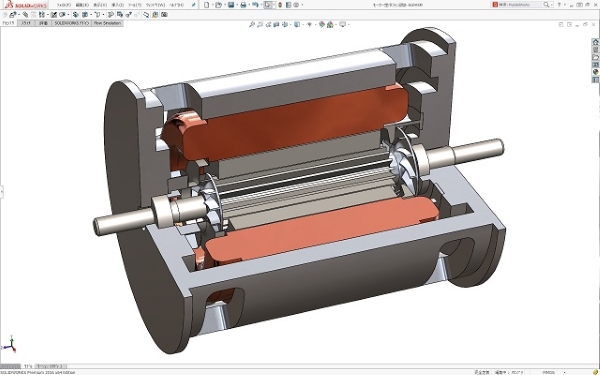Toggle the pushpin to keep menu visible
Screen dimensions: 600x375
coord(194,5)
